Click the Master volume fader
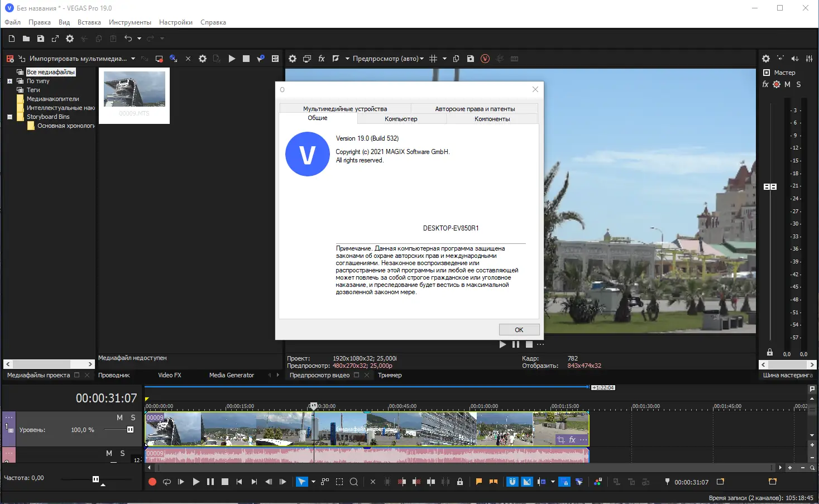 pyautogui.click(x=770, y=186)
